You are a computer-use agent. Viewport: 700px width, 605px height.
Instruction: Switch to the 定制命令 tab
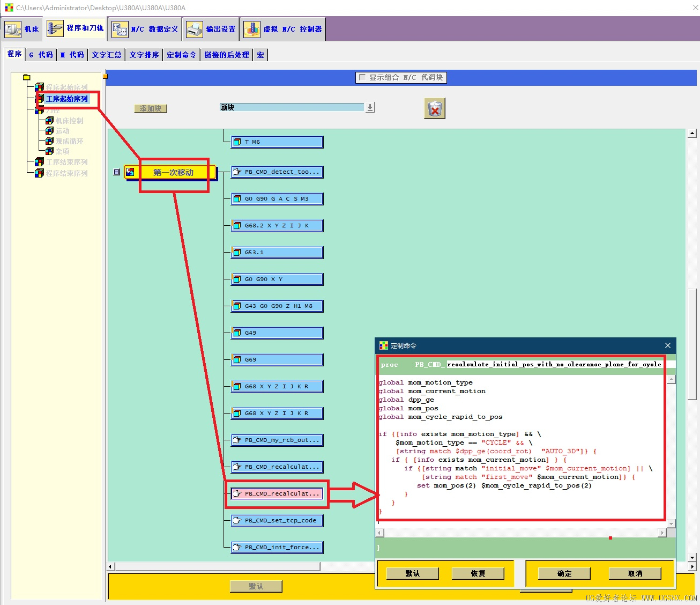181,55
